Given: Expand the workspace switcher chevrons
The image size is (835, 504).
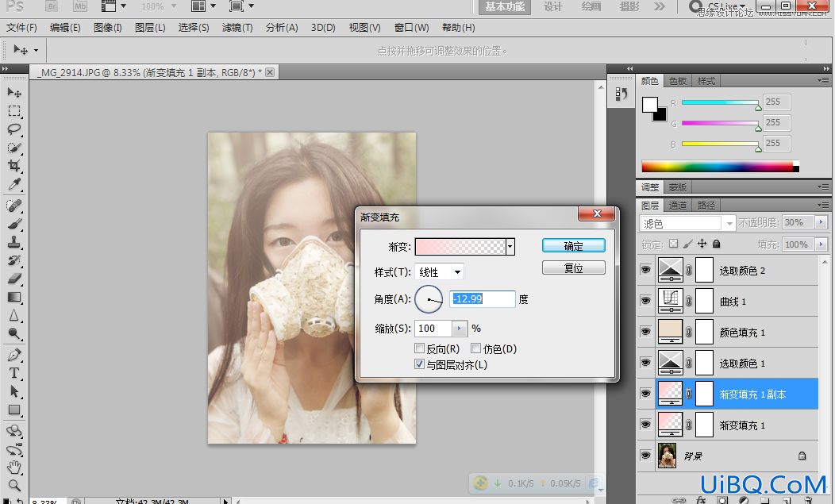Looking at the screenshot, I should click(x=660, y=6).
